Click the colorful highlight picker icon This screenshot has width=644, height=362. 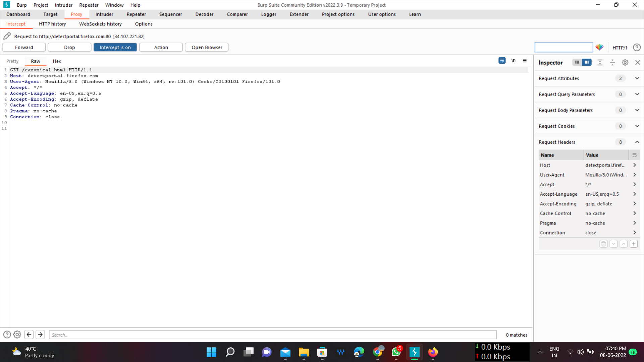tap(599, 47)
